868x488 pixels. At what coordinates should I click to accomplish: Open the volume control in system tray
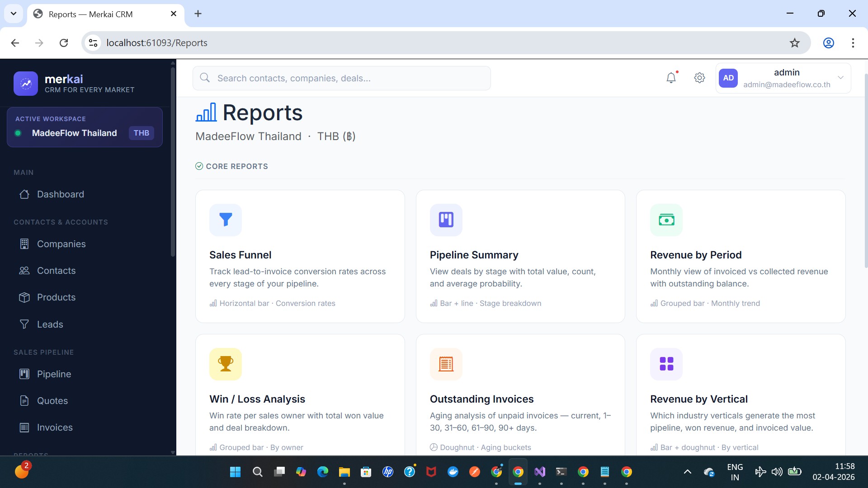point(777,472)
